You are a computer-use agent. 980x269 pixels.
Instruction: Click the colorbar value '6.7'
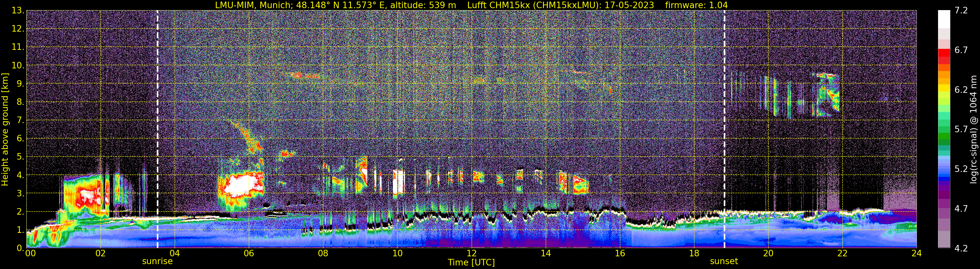pos(961,50)
